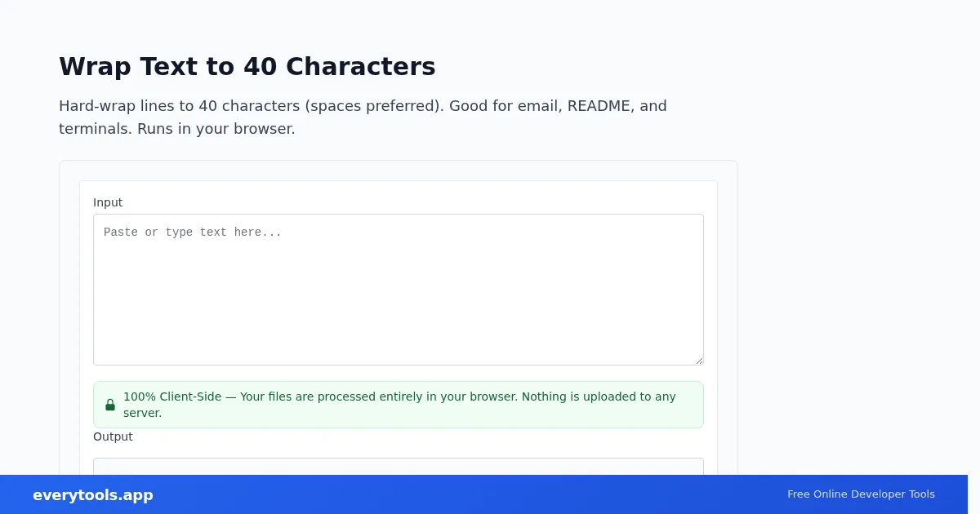Click the green lock icon

pyautogui.click(x=110, y=405)
